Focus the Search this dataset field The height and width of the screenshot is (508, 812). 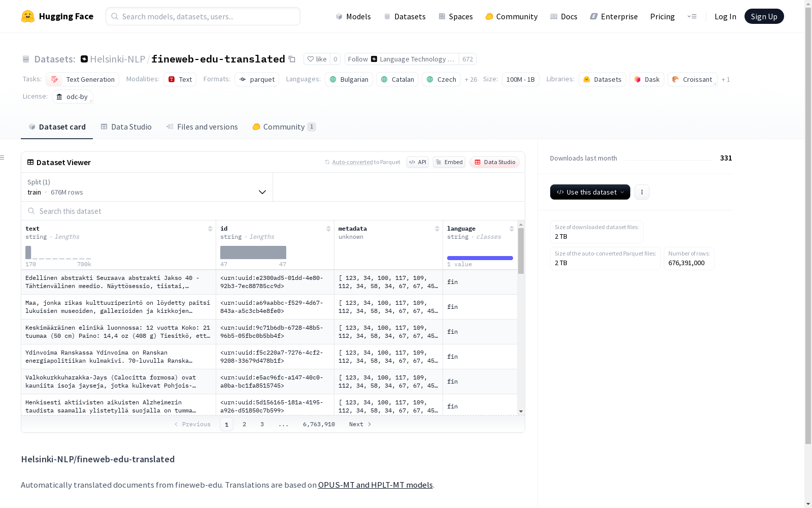coord(273,211)
